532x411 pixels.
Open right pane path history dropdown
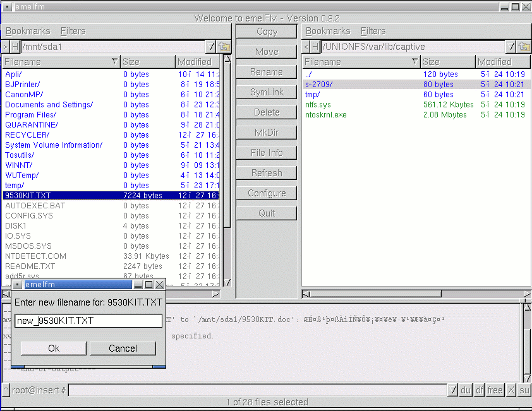(x=511, y=47)
